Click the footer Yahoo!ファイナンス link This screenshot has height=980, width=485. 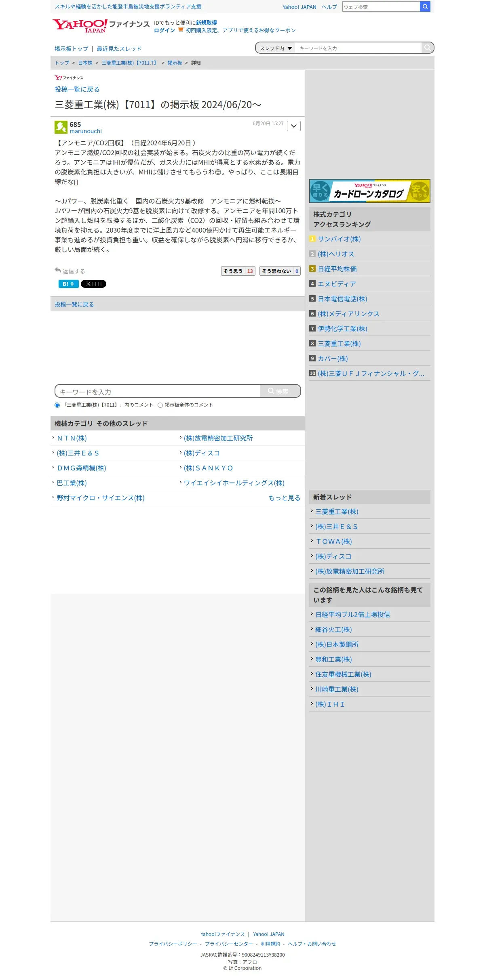click(x=223, y=934)
